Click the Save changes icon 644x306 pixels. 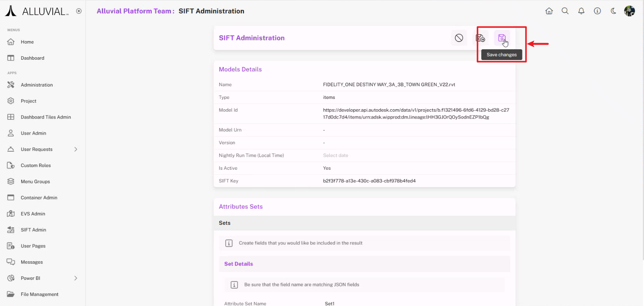point(502,38)
